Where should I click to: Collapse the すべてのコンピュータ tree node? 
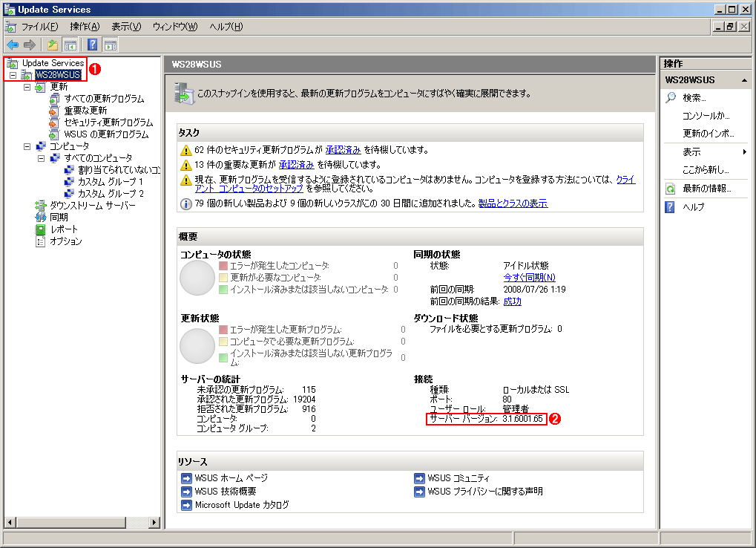pyautogui.click(x=41, y=158)
